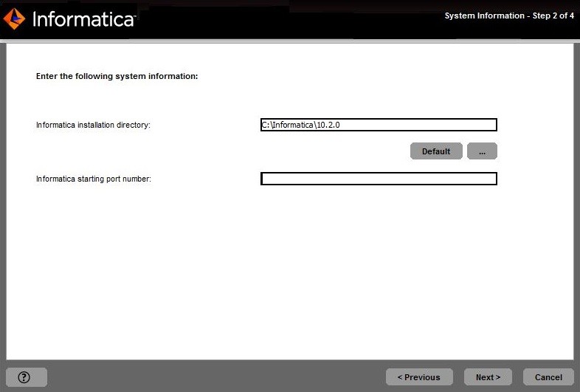The image size is (580, 392).
Task: Click the Informatica installation directory field
Action: coord(379,125)
